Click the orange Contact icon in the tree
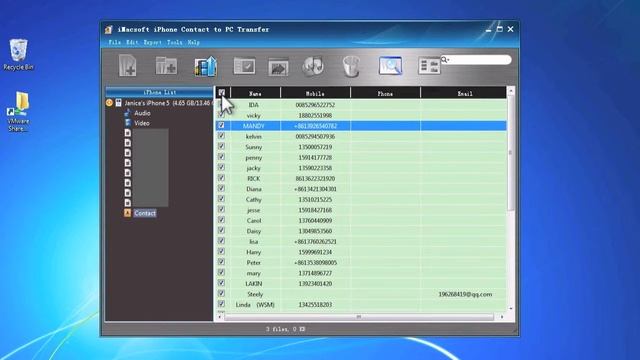The height and width of the screenshot is (360, 640). (x=127, y=213)
